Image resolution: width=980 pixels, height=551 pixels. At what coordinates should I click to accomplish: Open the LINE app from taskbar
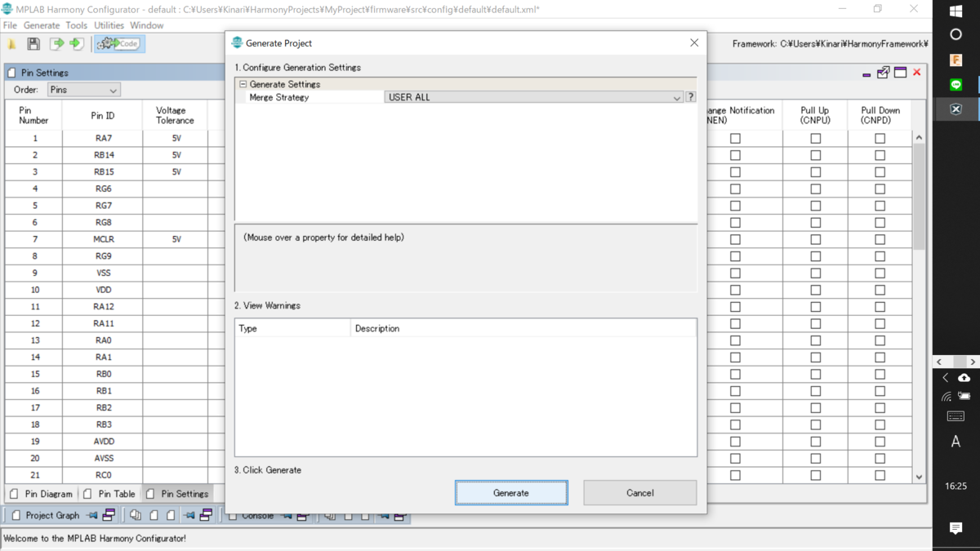(956, 84)
